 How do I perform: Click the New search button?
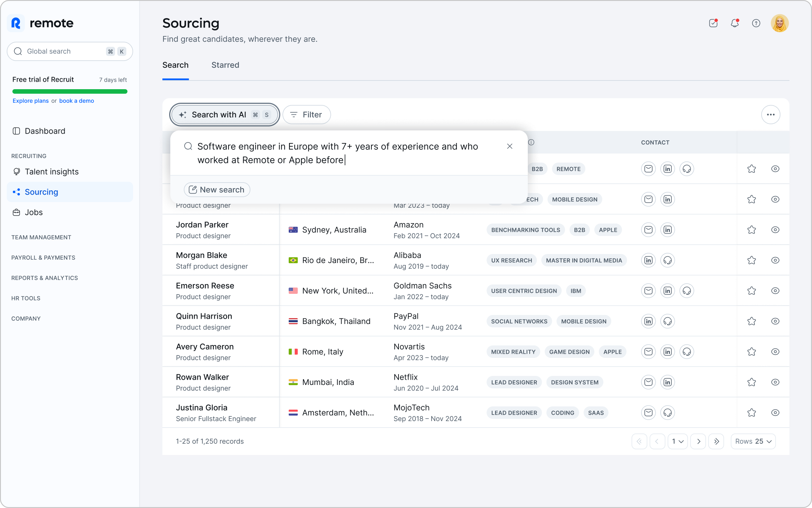tap(217, 190)
